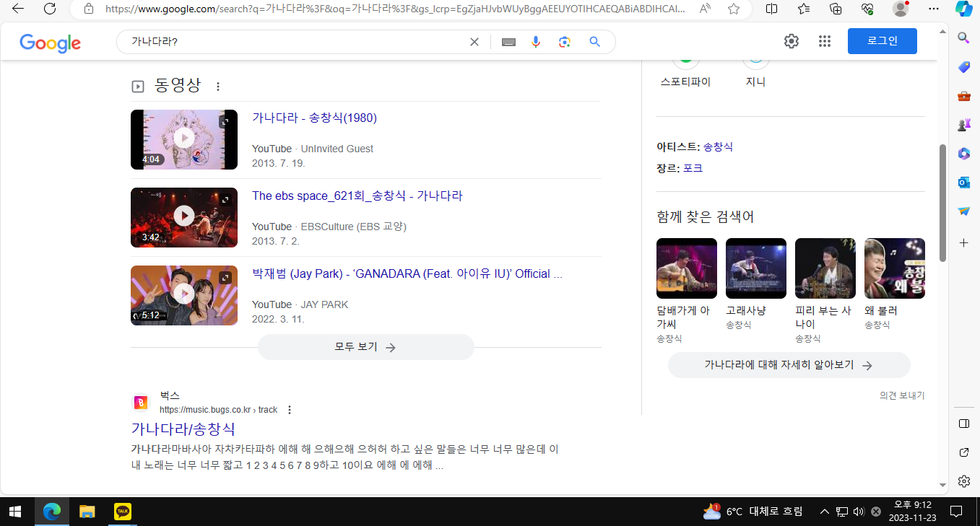Viewport: 980px width, 526px height.
Task: Reload the page with the refresh icon
Action: coord(50,9)
